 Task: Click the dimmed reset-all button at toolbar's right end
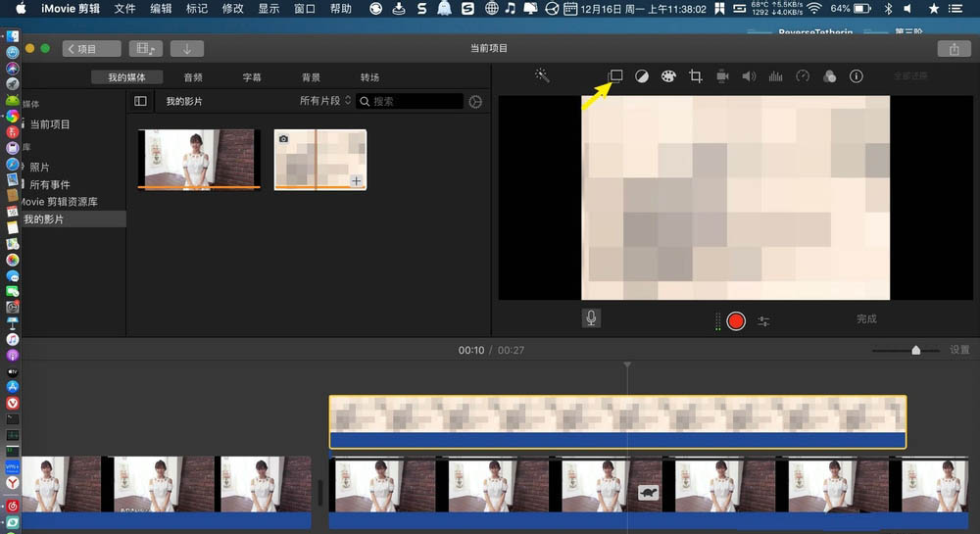[910, 76]
